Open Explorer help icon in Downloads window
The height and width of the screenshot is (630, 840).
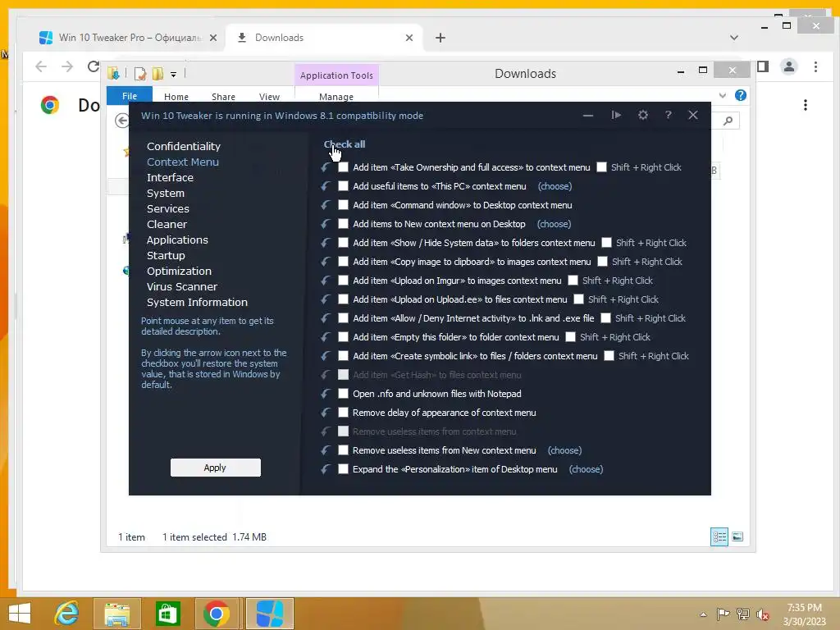click(741, 95)
